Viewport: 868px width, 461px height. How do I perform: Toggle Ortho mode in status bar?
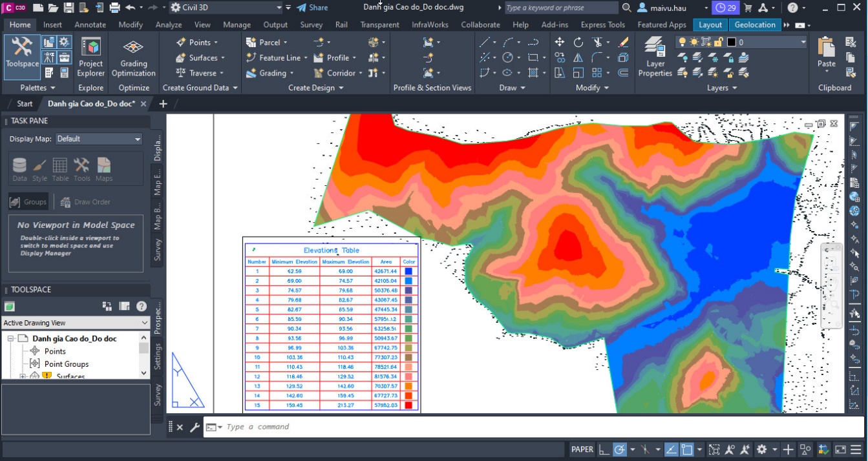(603, 449)
